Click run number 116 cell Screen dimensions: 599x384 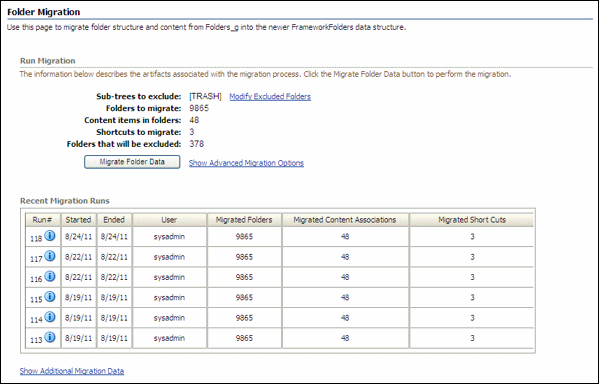43,277
